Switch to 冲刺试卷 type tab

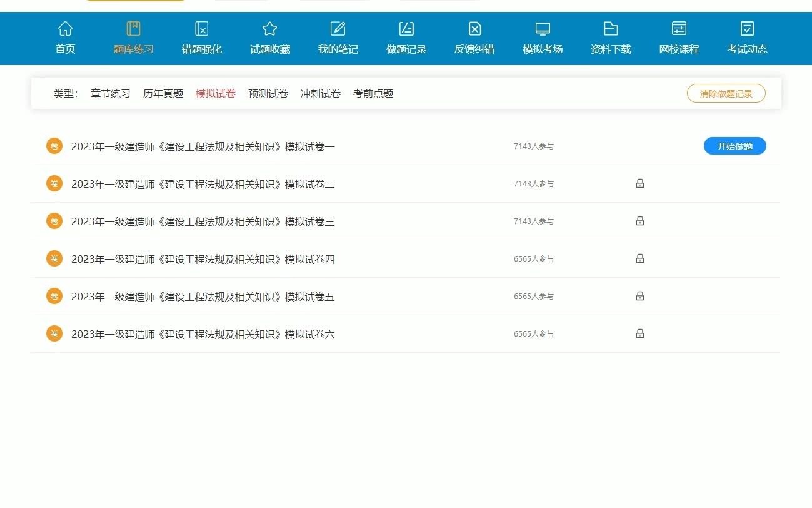click(x=321, y=94)
